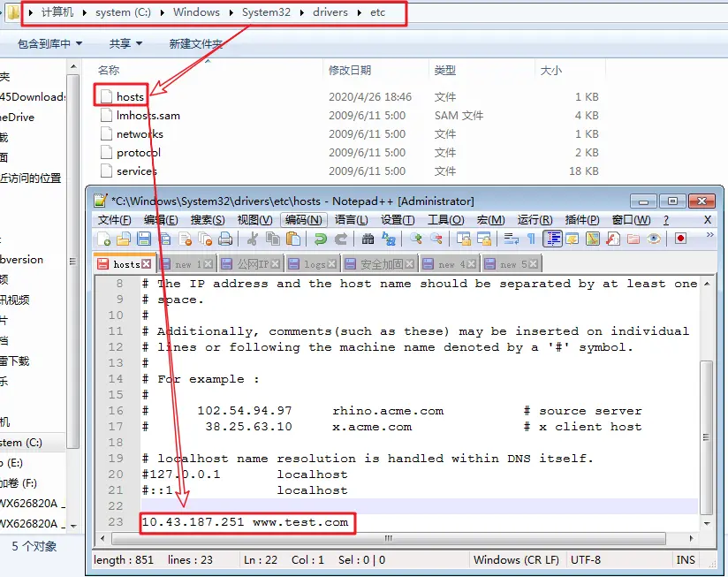Click the Save file toolbar icon

point(144,239)
